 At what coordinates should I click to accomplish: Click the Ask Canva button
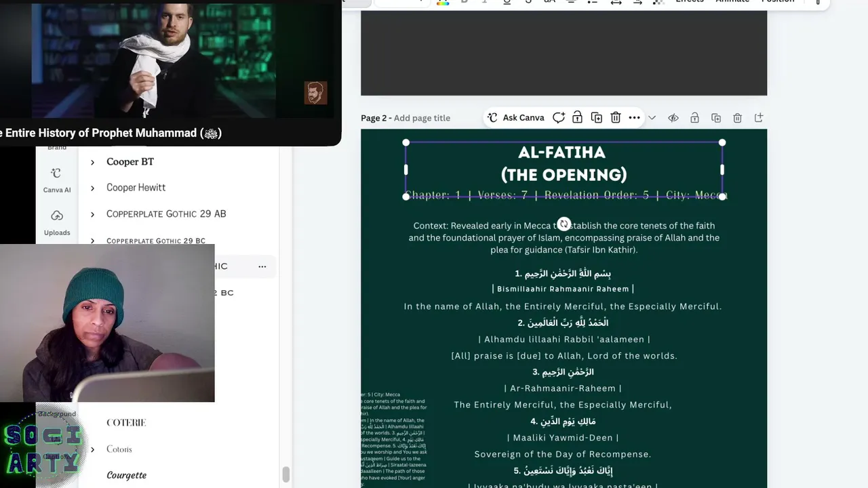pyautogui.click(x=515, y=118)
